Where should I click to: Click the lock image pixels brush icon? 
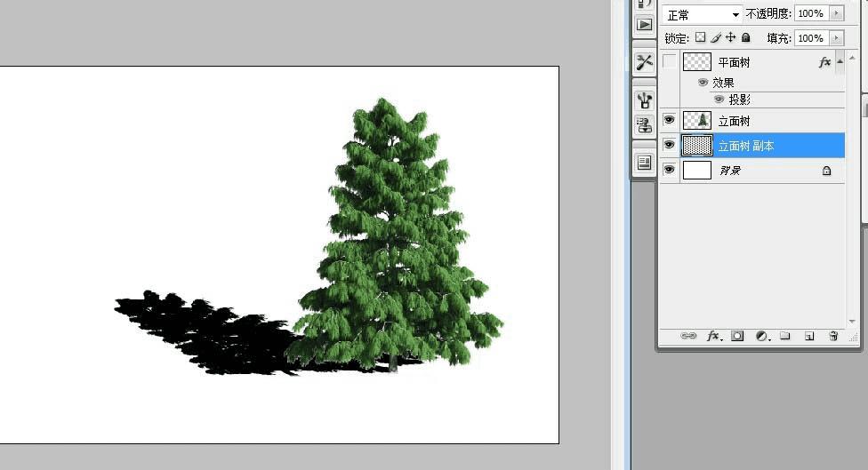(x=716, y=37)
